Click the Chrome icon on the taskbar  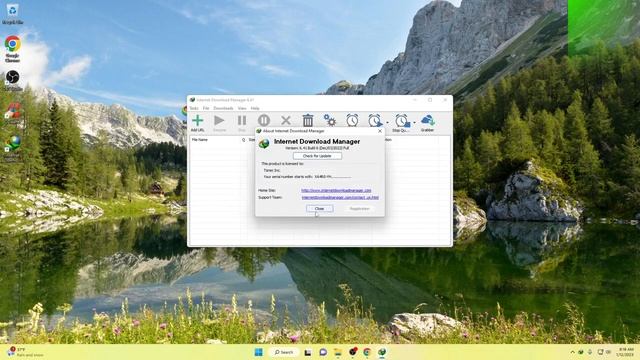tap(367, 352)
